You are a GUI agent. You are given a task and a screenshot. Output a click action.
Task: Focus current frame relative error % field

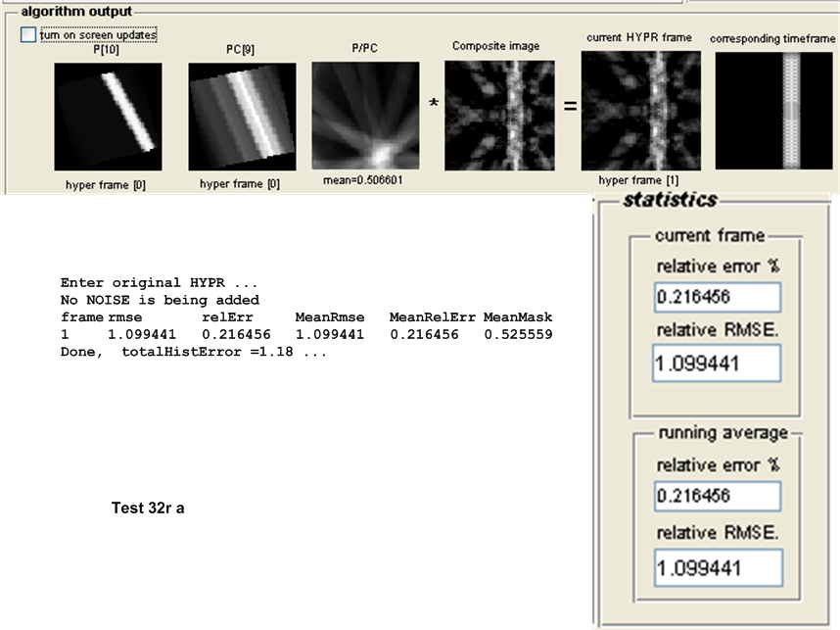coord(717,299)
